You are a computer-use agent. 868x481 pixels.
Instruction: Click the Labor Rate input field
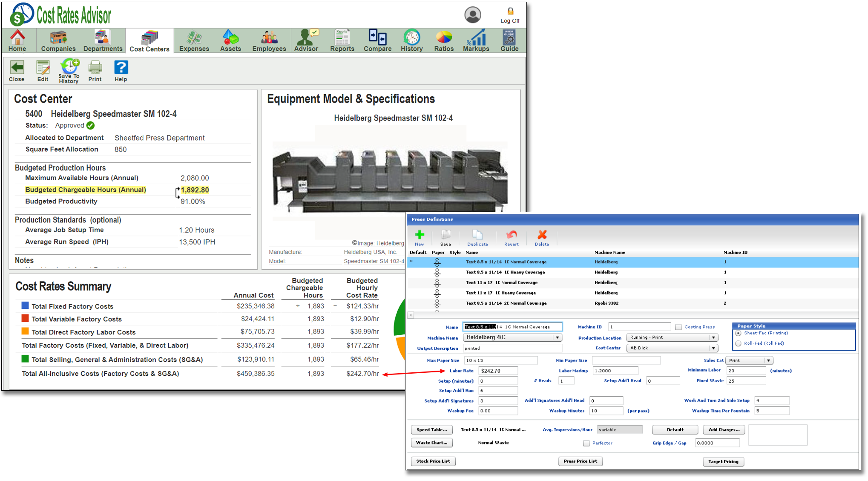(498, 371)
